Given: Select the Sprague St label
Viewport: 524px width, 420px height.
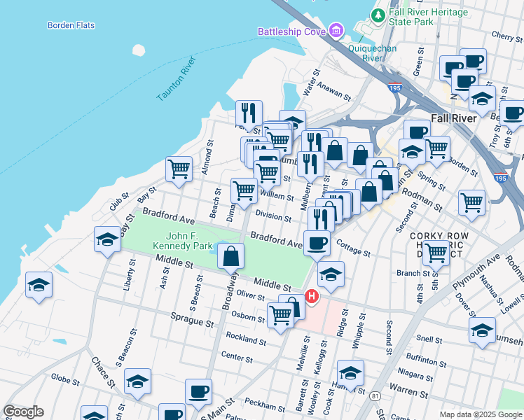Looking at the screenshot, I should pyautogui.click(x=192, y=320).
